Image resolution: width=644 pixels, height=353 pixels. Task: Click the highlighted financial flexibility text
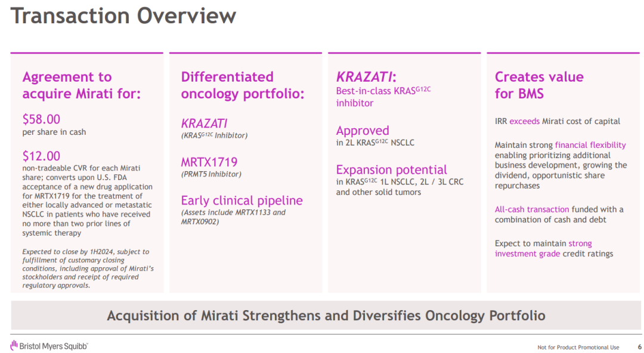(590, 145)
